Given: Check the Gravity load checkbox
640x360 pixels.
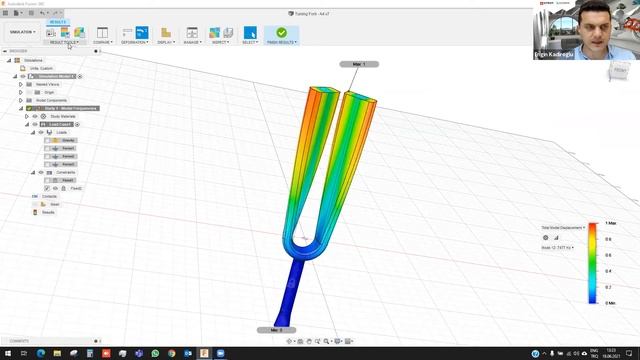Looking at the screenshot, I should click(x=47, y=140).
